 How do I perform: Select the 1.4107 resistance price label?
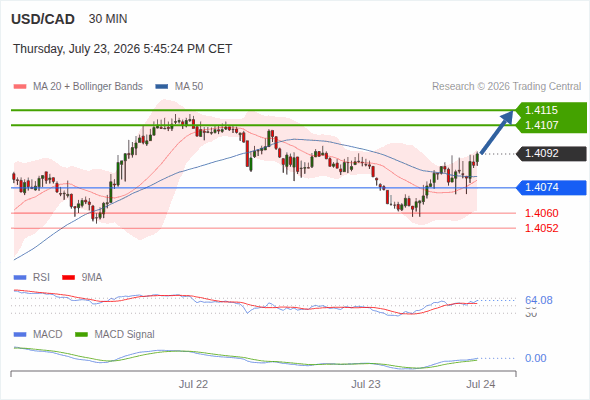pyautogui.click(x=541, y=125)
